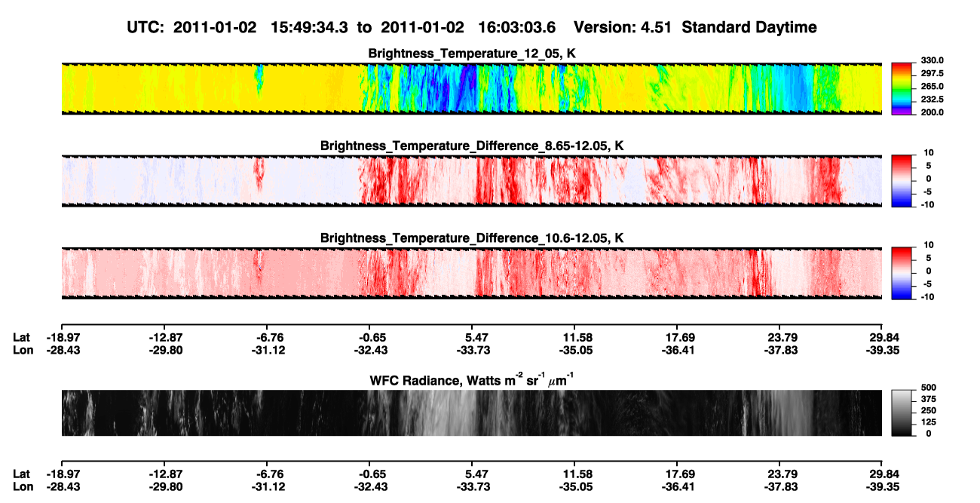
Task: Click the '375' label on WFC color bar
Action: (x=928, y=398)
